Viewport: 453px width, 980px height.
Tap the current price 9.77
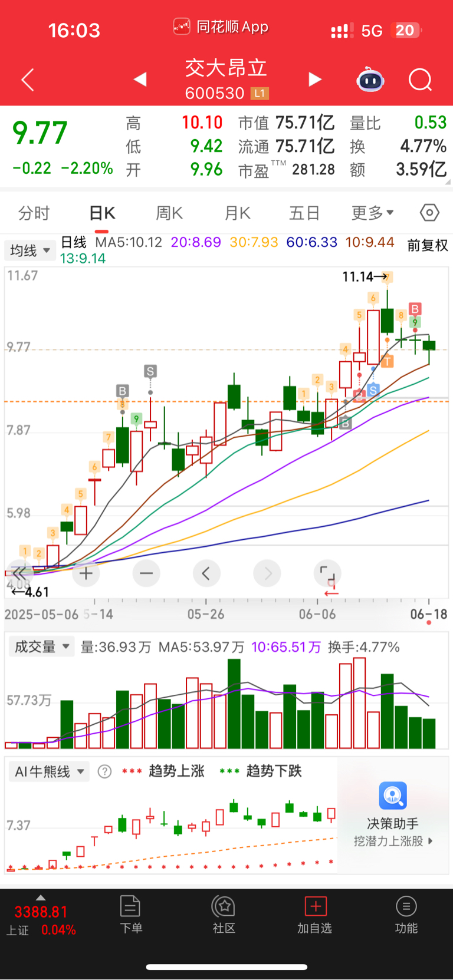(40, 133)
